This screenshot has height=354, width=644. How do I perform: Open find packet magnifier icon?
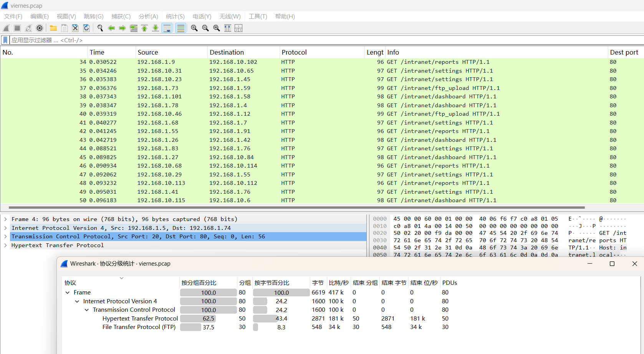[100, 28]
